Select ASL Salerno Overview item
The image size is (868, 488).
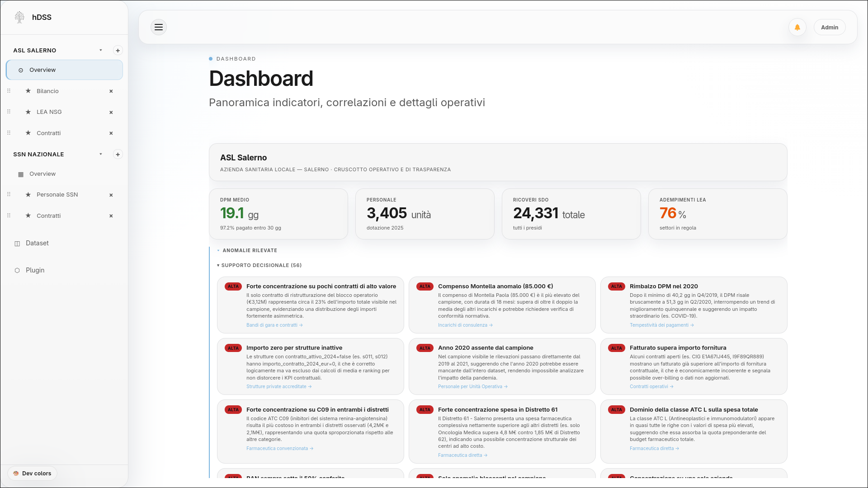64,70
